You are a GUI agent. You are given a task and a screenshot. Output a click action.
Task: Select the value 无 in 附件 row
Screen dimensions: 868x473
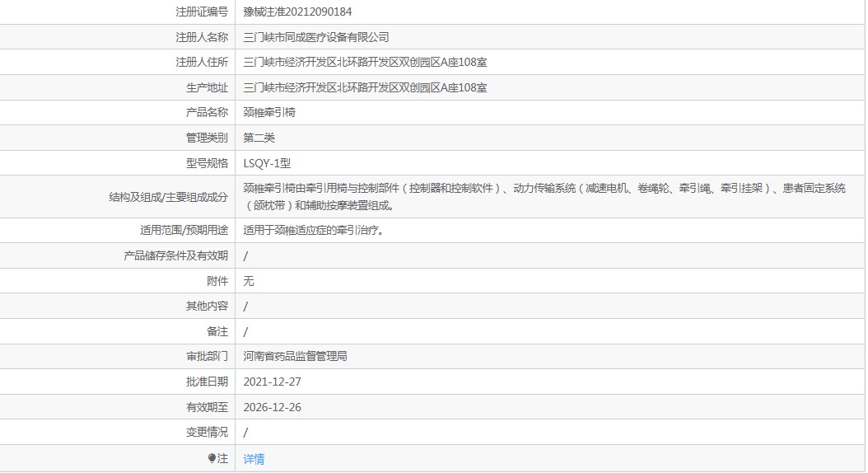(x=249, y=281)
